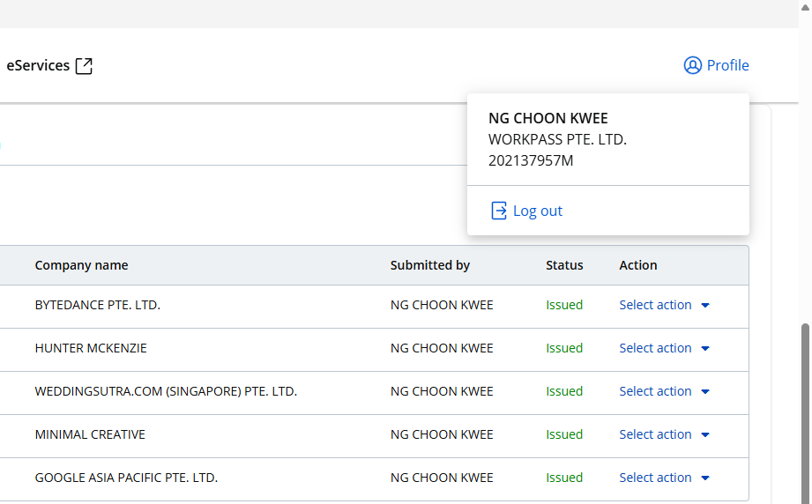This screenshot has height=504, width=812.
Task: Select the BYTEDANCE PTE. LTD. company name
Action: click(97, 305)
